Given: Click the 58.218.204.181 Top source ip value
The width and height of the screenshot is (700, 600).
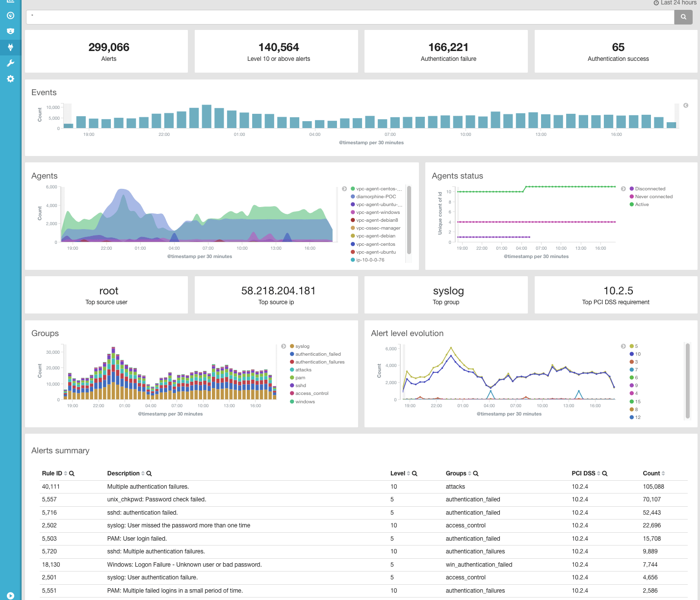Looking at the screenshot, I should pyautogui.click(x=279, y=291).
